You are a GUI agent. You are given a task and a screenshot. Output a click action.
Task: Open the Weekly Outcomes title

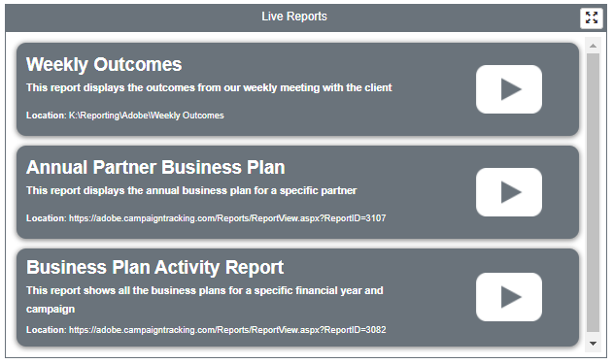coord(104,65)
